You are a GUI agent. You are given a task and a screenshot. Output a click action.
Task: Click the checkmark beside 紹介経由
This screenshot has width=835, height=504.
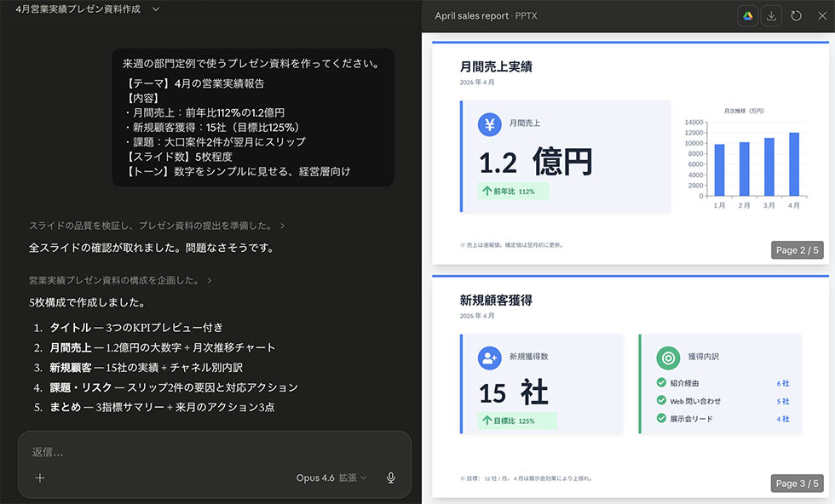(x=661, y=382)
